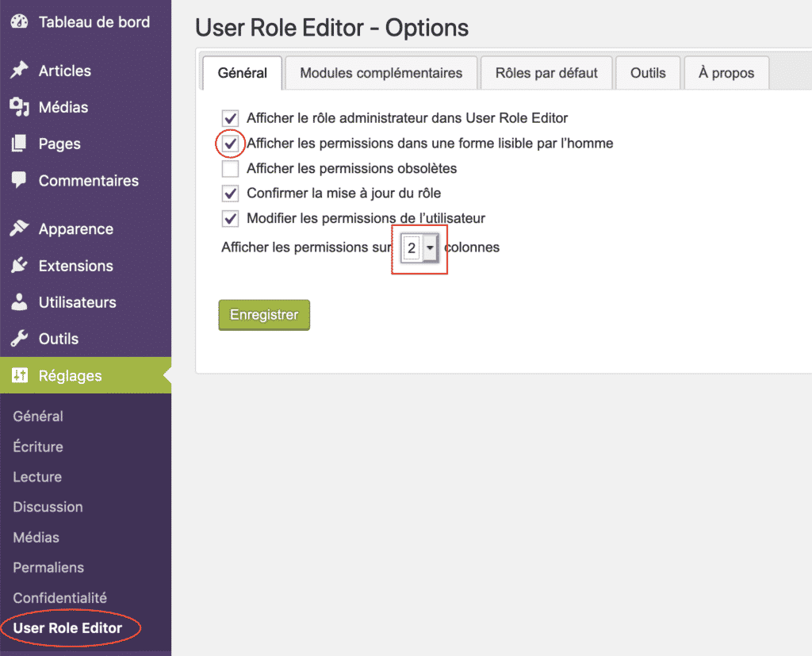812x656 pixels.
Task: Open the Commentaires speech bubble icon
Action: pyautogui.click(x=19, y=180)
